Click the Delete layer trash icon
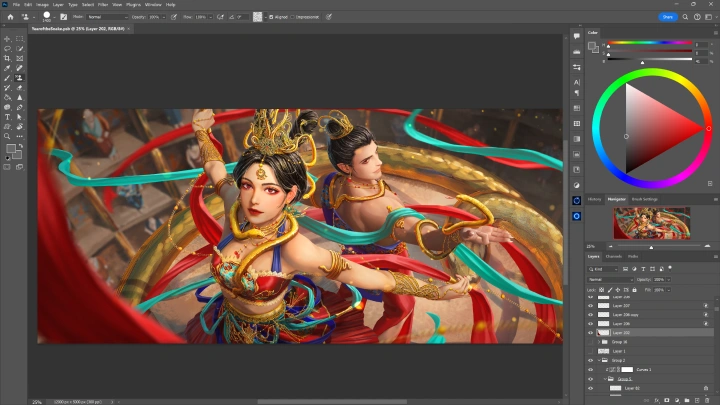 707,400
